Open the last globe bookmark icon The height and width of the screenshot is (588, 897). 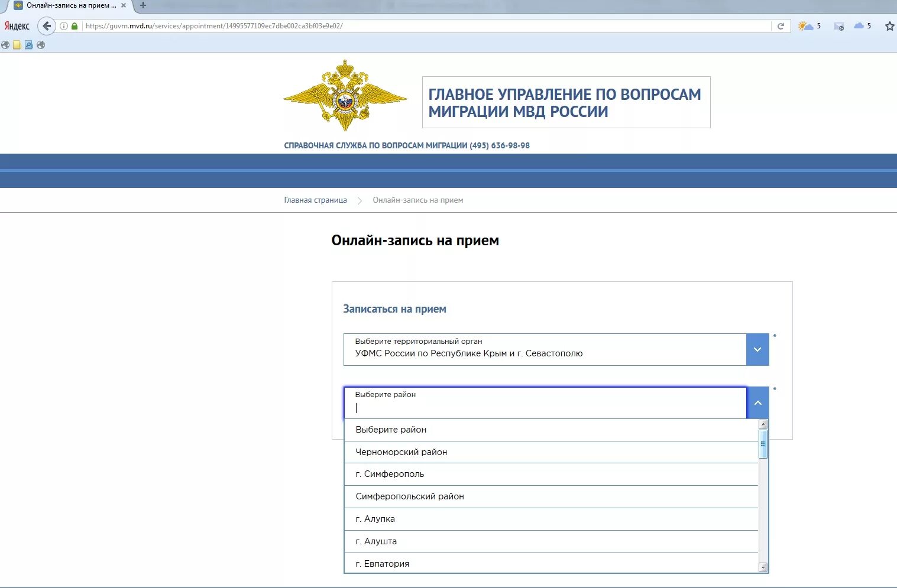41,45
